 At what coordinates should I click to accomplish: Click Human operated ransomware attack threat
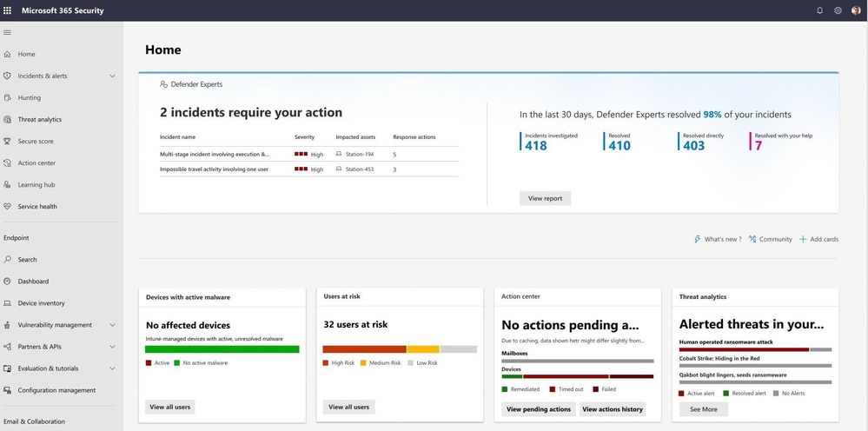pyautogui.click(x=726, y=341)
